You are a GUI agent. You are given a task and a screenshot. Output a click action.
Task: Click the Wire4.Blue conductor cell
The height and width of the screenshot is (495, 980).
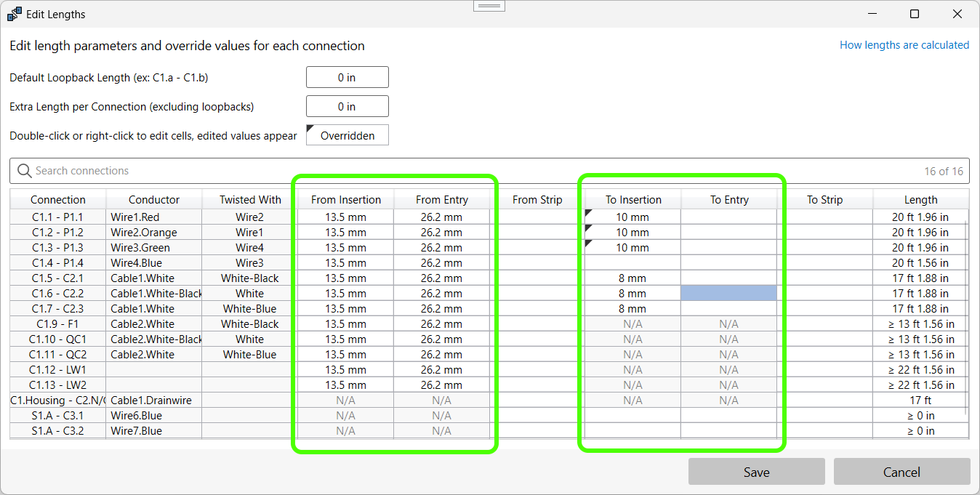point(154,262)
